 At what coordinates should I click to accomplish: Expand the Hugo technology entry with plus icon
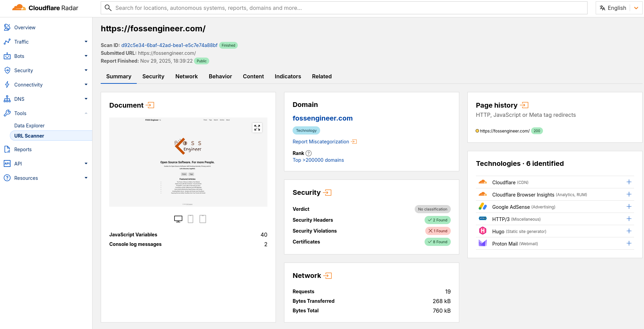[629, 231]
